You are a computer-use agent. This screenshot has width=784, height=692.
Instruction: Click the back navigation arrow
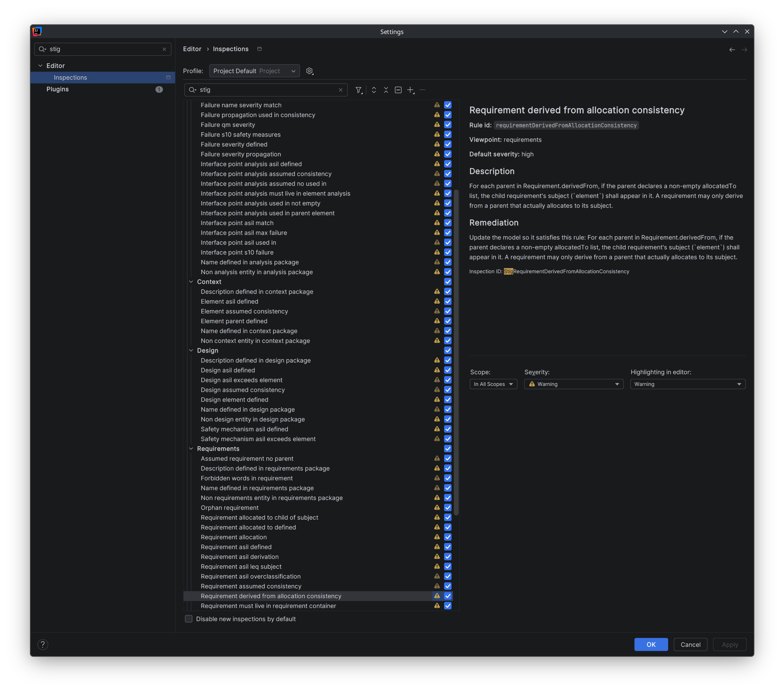coord(732,50)
